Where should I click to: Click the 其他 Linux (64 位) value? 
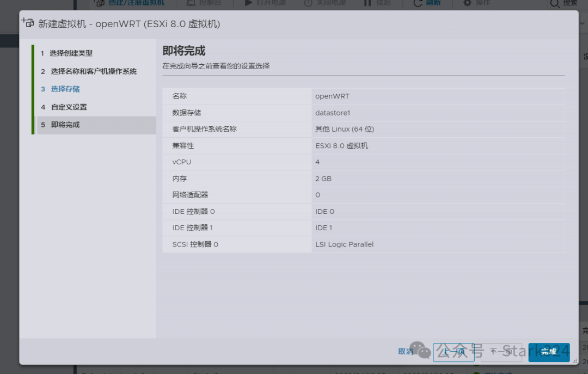click(345, 129)
